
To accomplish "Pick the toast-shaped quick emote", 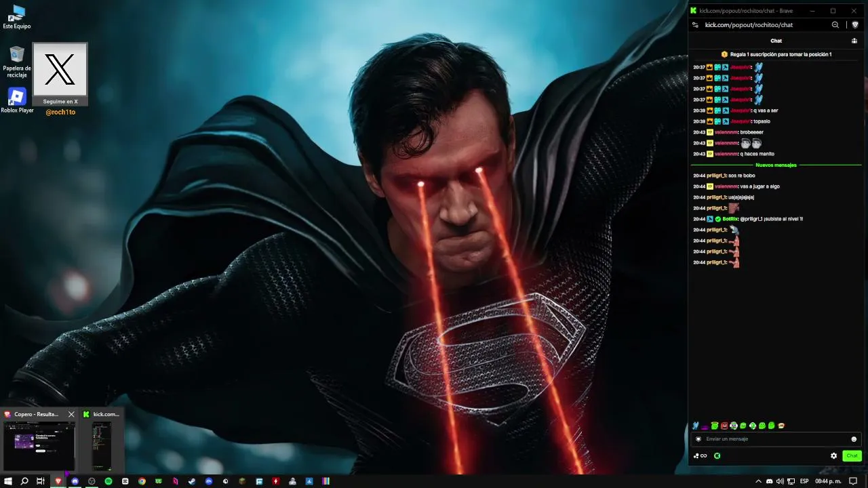I will (x=781, y=426).
